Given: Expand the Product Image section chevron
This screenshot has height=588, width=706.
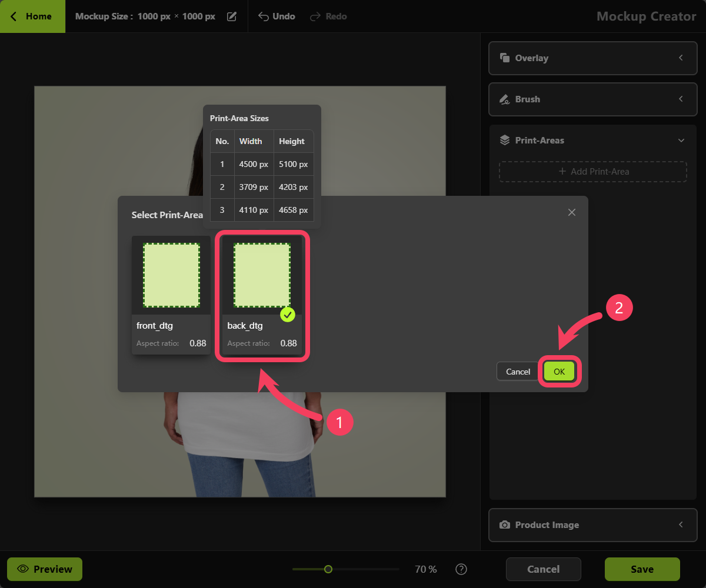Looking at the screenshot, I should [x=681, y=524].
